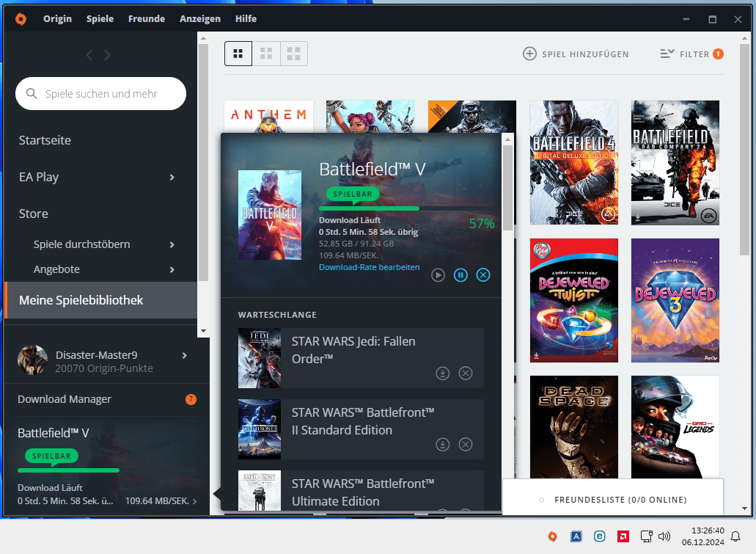The image size is (756, 554).
Task: Click the Jedi: Fallen Order queue thumbnail
Action: click(260, 358)
